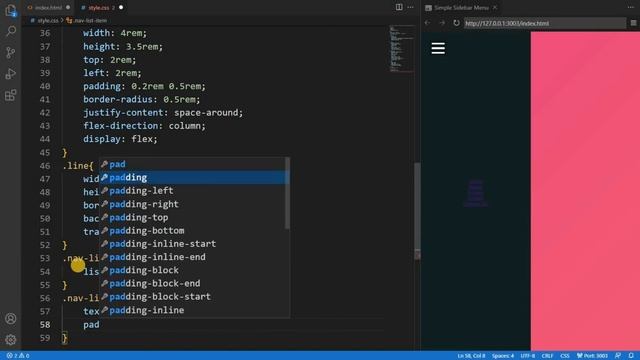Open the Manage gear icon
The height and width of the screenshot is (360, 640).
point(11,340)
